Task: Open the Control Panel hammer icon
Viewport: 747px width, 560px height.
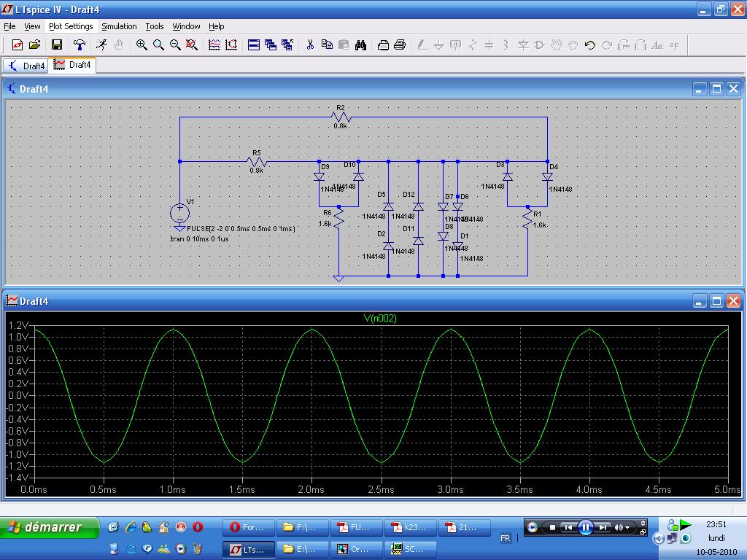Action: click(x=80, y=45)
